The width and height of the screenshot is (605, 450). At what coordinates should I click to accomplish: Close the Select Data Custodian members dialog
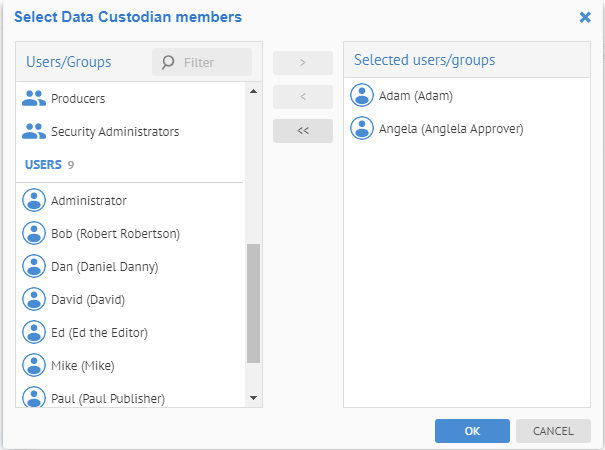pos(585,17)
